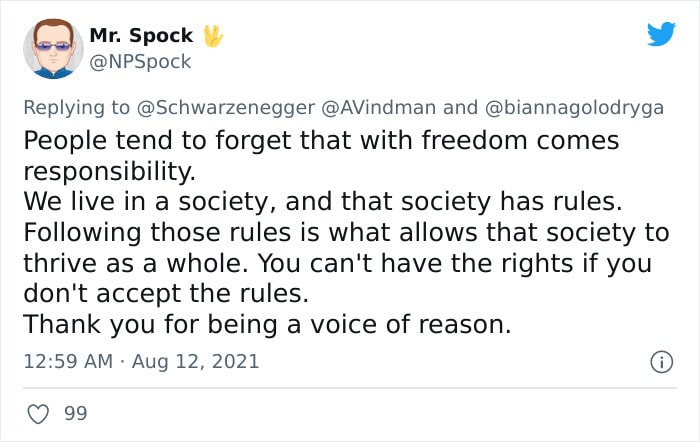Click the Twitter bird logo

[x=661, y=33]
